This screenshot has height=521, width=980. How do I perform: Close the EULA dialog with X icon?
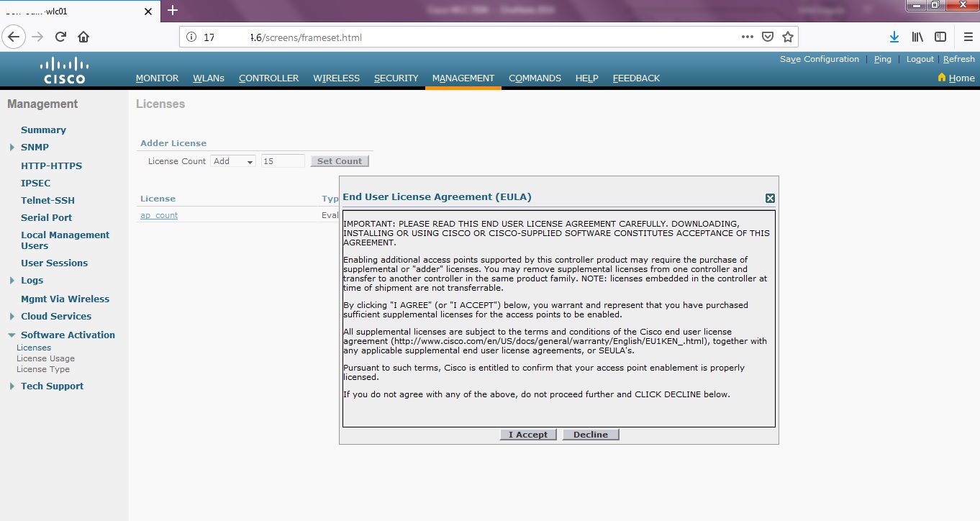point(770,198)
